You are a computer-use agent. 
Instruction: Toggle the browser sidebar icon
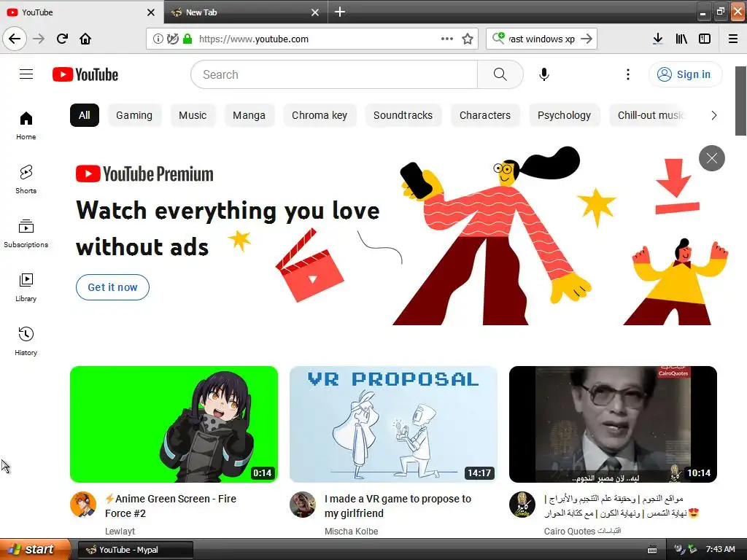(x=705, y=39)
